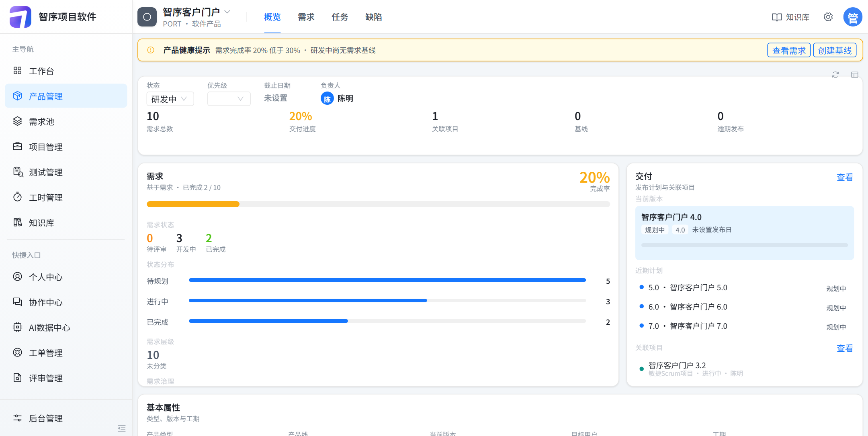This screenshot has height=436, width=868.
Task: Click the layout icon beside refresh
Action: coord(855,75)
